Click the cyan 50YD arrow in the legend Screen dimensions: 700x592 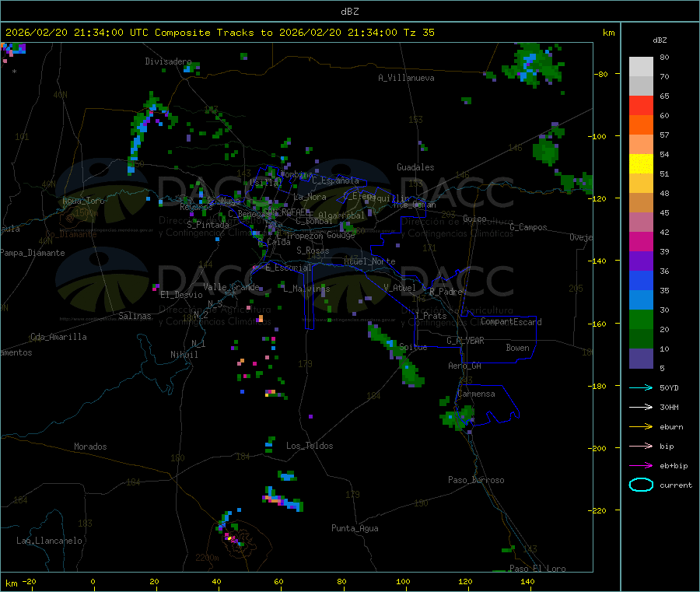point(641,387)
